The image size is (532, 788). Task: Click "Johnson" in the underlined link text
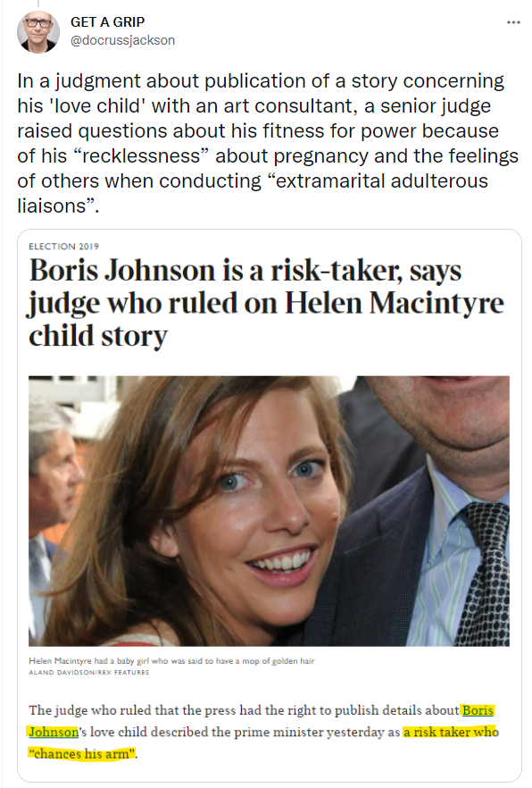pyautogui.click(x=54, y=732)
